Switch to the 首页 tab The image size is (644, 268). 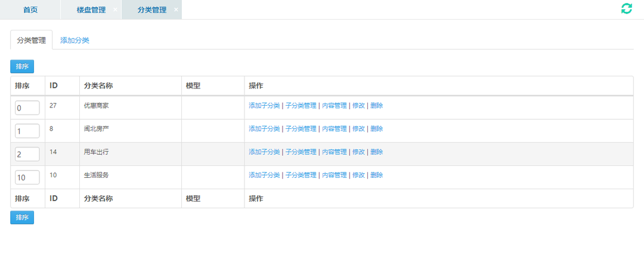30,10
